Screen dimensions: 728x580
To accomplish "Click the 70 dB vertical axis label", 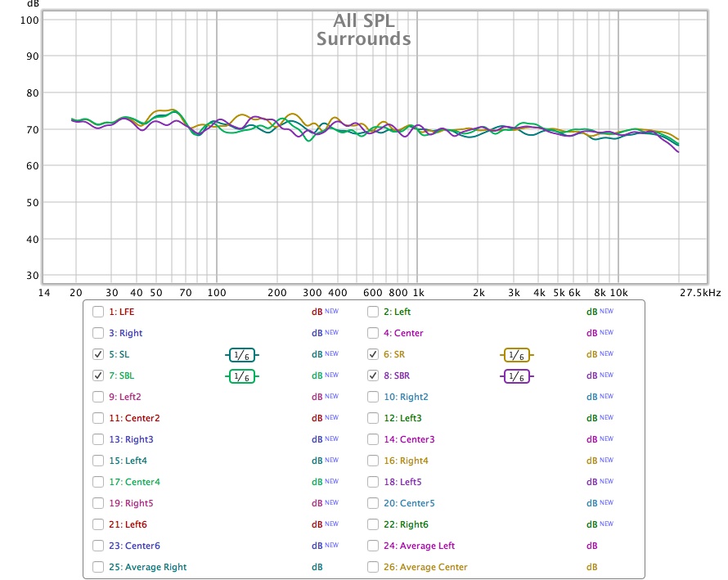I will pos(33,129).
